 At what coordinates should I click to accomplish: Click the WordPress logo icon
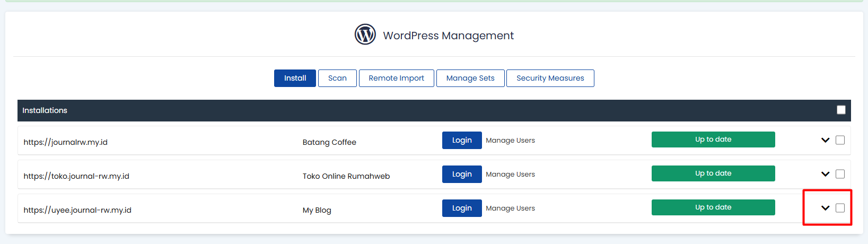(365, 35)
